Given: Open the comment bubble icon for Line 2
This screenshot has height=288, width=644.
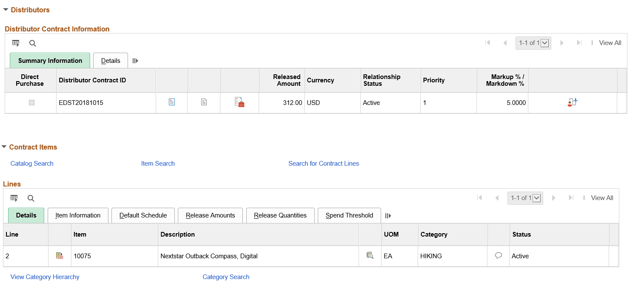Looking at the screenshot, I should point(498,255).
